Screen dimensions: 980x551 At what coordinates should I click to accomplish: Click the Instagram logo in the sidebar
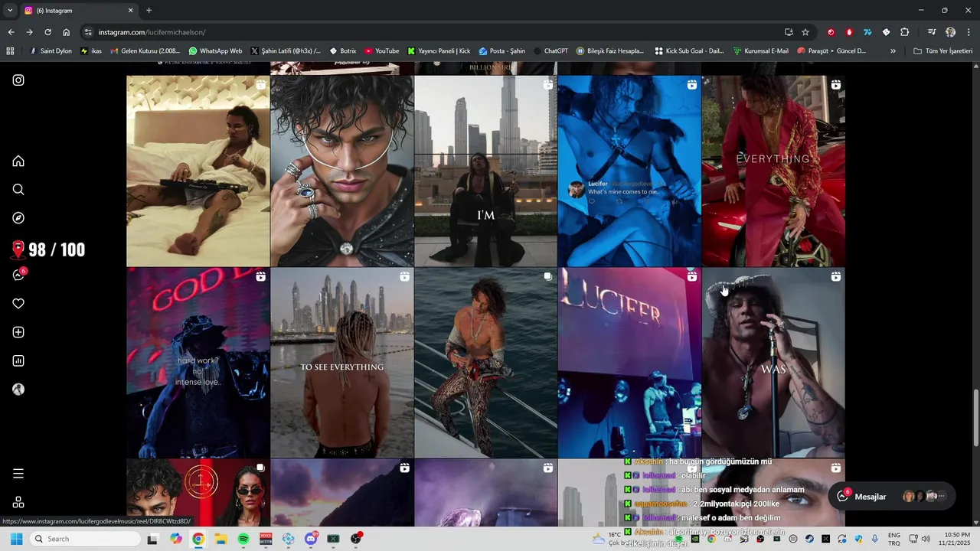click(18, 80)
